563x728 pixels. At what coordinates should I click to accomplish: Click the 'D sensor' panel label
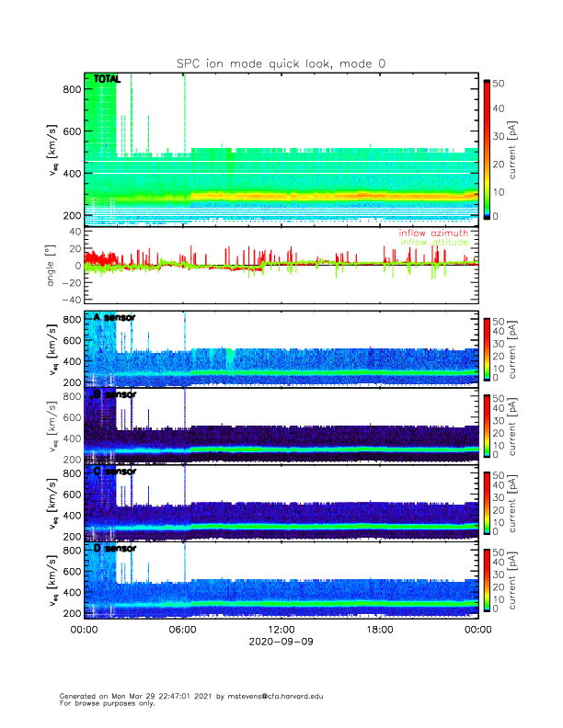tap(113, 548)
